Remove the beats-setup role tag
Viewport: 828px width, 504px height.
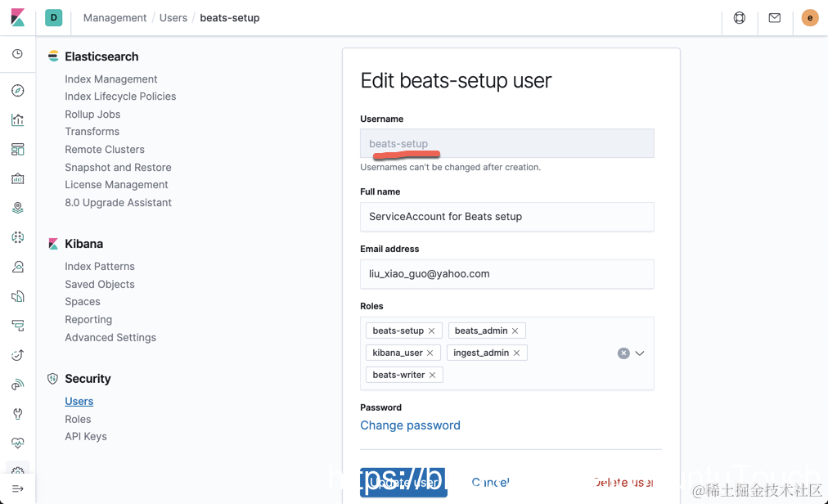click(x=431, y=331)
